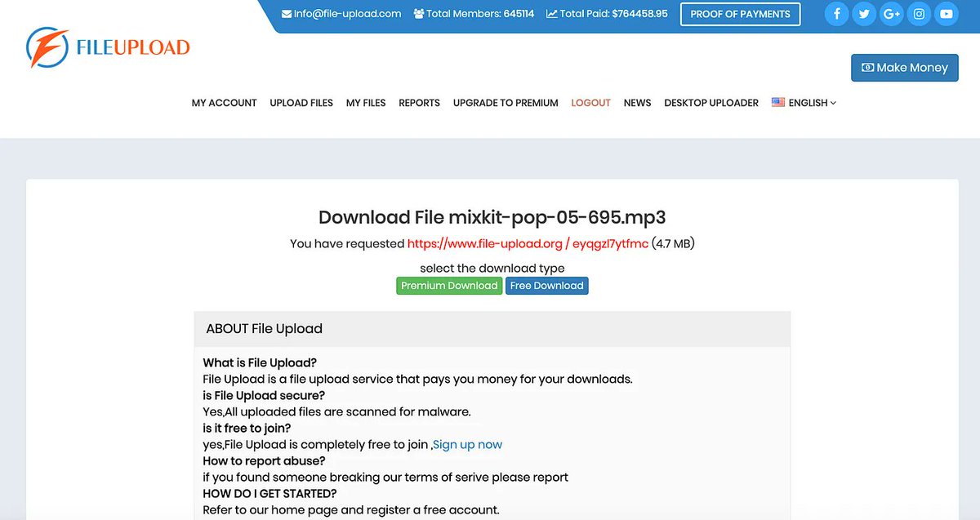Click the US flag language icon
The height and width of the screenshot is (520, 980).
[x=778, y=103]
